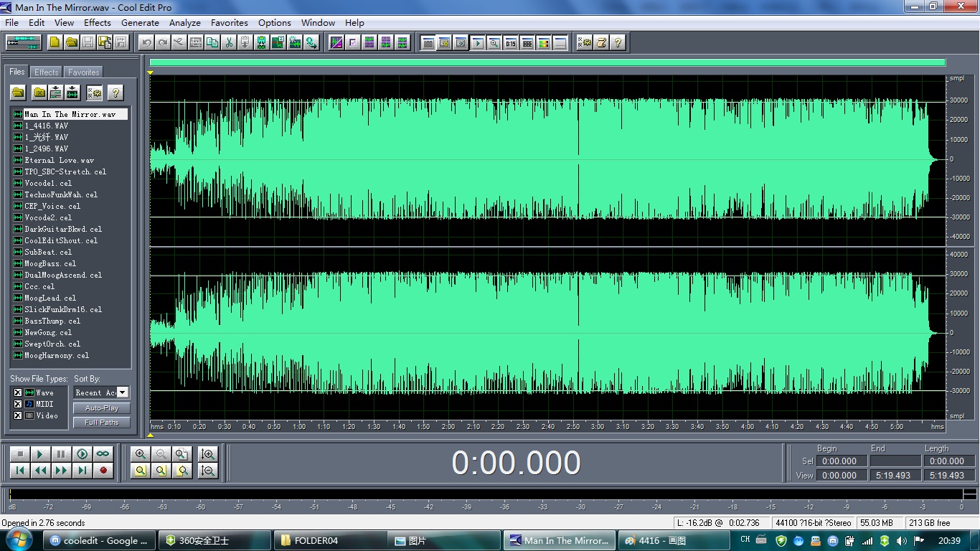Open help icon in Files panel
The image size is (980, 551).
116,93
